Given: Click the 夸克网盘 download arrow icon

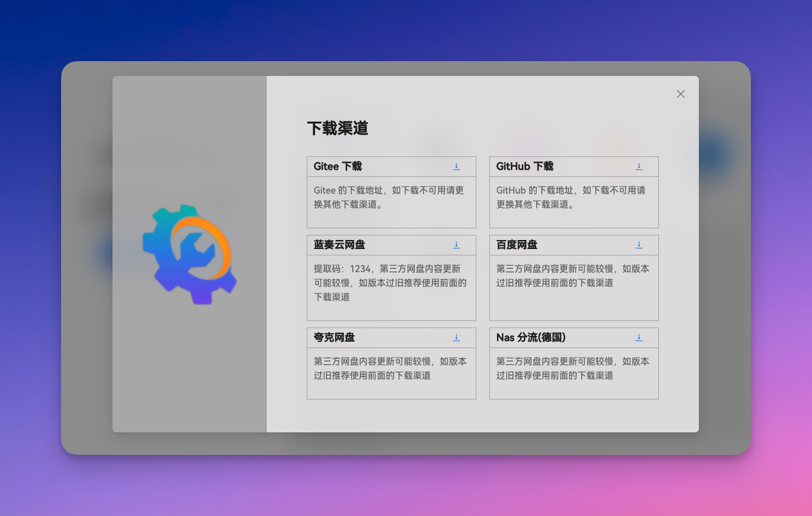Looking at the screenshot, I should point(456,337).
